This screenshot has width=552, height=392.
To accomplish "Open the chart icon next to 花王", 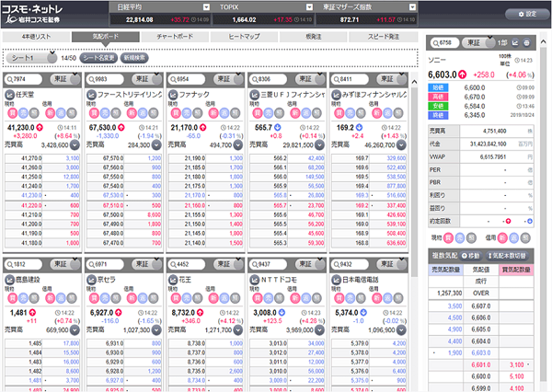I will (x=173, y=280).
